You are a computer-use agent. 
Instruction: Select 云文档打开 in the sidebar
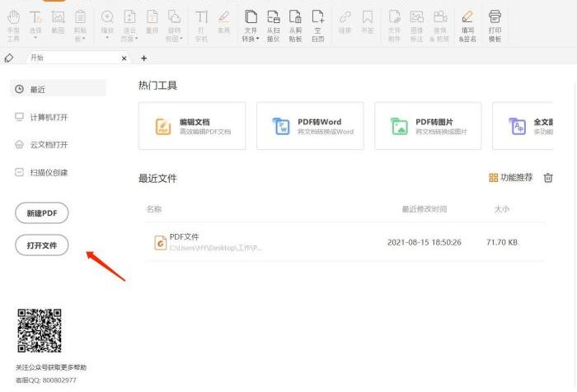click(49, 145)
